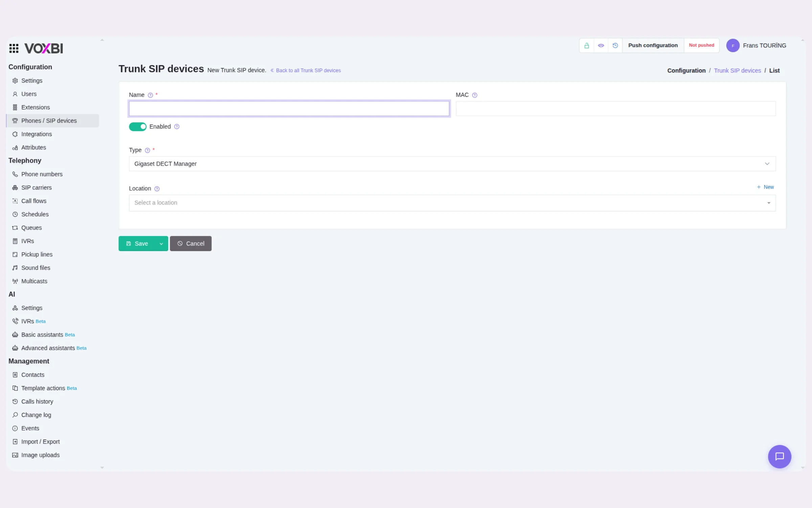Viewport: 812px width, 508px height.
Task: Click the MAC field help icon
Action: coord(475,95)
